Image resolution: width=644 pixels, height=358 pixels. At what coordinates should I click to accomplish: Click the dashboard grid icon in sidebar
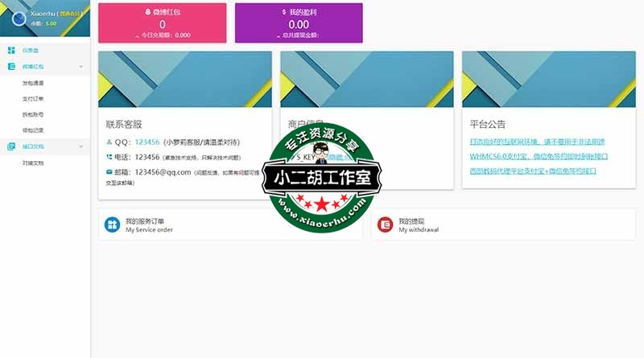click(x=11, y=50)
